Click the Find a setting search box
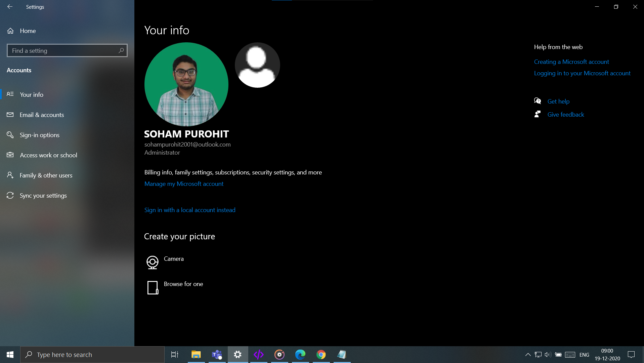 point(67,50)
